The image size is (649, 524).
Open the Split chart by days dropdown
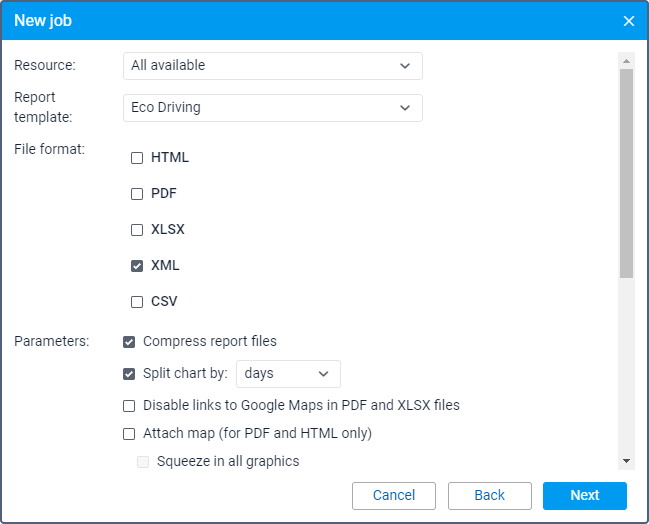pyautogui.click(x=288, y=374)
